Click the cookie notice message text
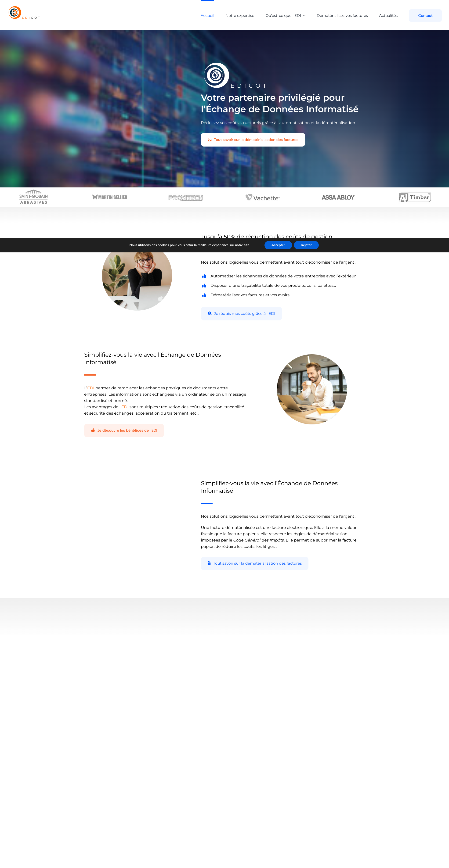The height and width of the screenshot is (868, 449). (190, 245)
